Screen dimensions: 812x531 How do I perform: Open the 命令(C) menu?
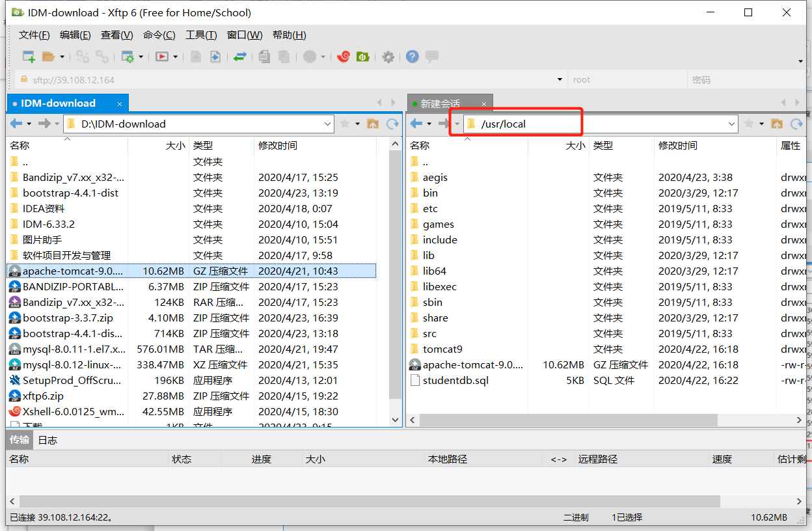tap(159, 35)
